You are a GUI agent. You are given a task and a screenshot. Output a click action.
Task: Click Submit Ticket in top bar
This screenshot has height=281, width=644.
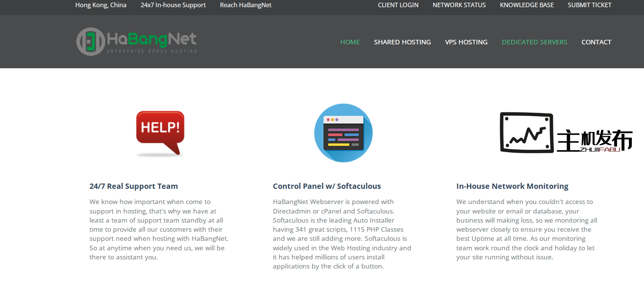pyautogui.click(x=589, y=5)
